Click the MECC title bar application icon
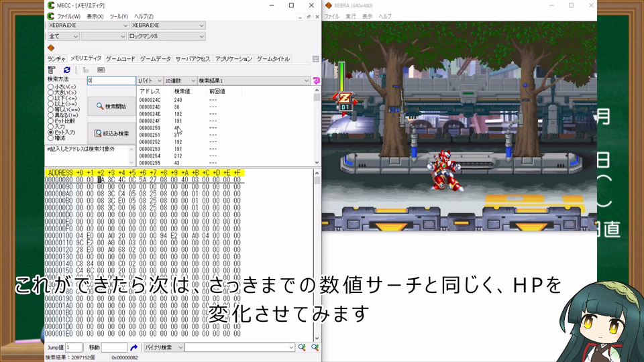The image size is (644, 362). pos(51,5)
